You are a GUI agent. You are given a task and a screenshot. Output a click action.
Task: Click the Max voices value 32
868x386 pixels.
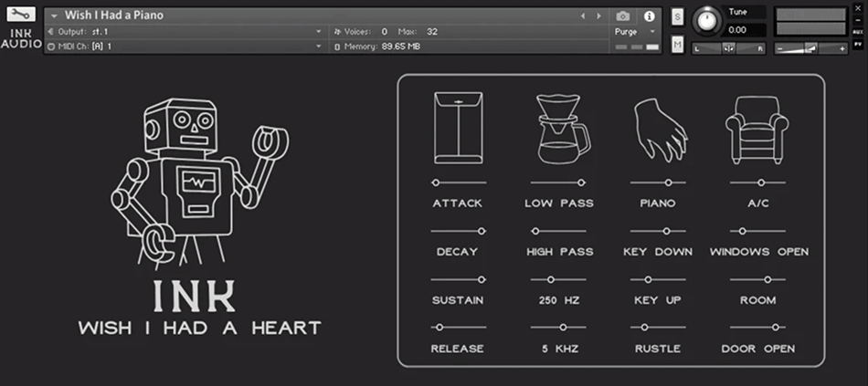click(x=432, y=32)
